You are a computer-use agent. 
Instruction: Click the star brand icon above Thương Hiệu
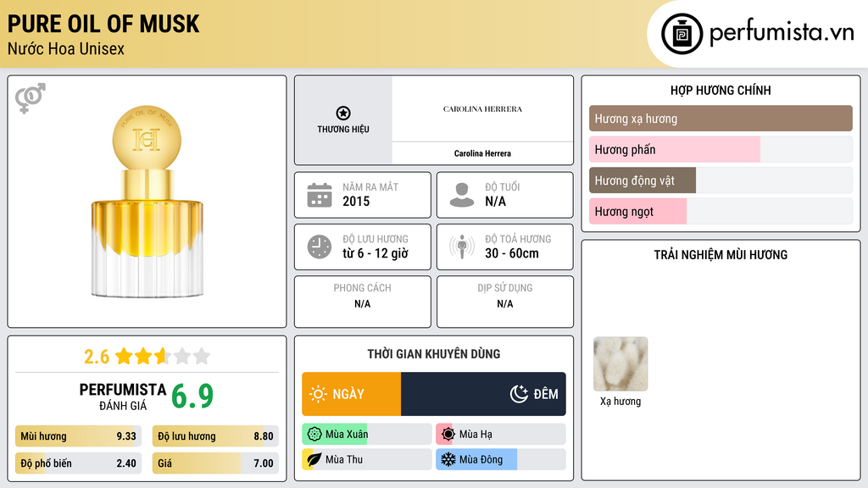342,114
